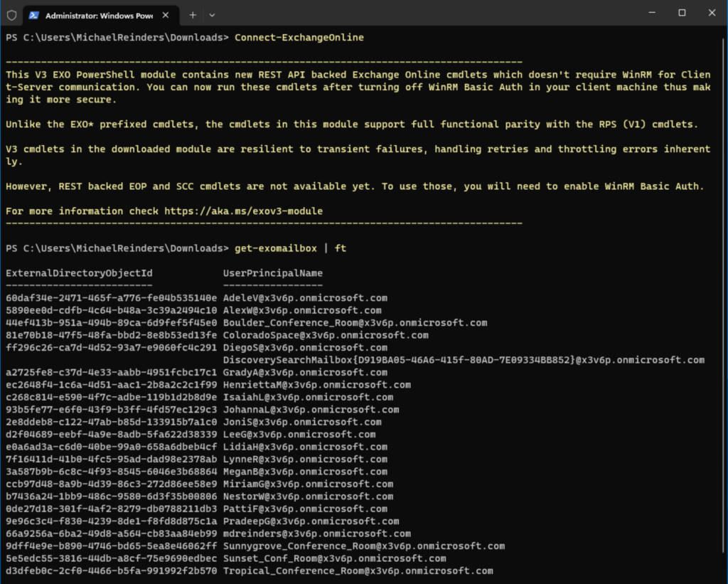The width and height of the screenshot is (728, 584).
Task: Click DiegoS@x3v6p.onmicrosoft.com entry
Action: coord(305,348)
